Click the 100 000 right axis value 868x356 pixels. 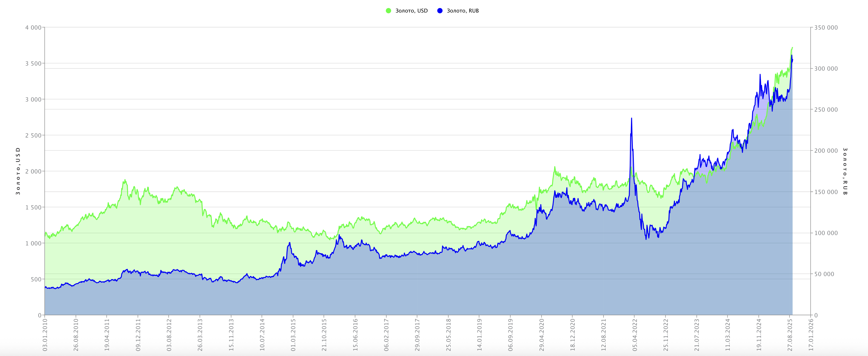pos(826,233)
